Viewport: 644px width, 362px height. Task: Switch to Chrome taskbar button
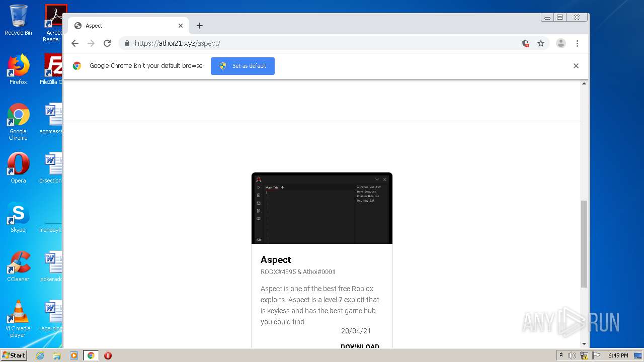tap(91, 355)
